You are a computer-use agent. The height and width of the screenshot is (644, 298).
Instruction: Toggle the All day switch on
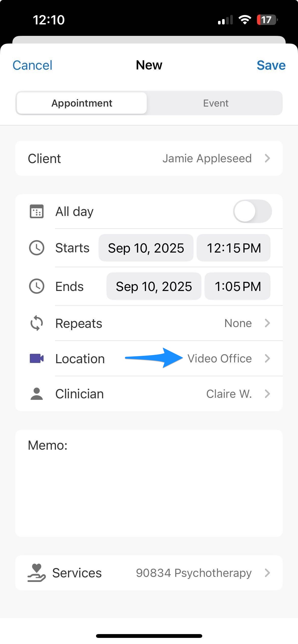252,211
